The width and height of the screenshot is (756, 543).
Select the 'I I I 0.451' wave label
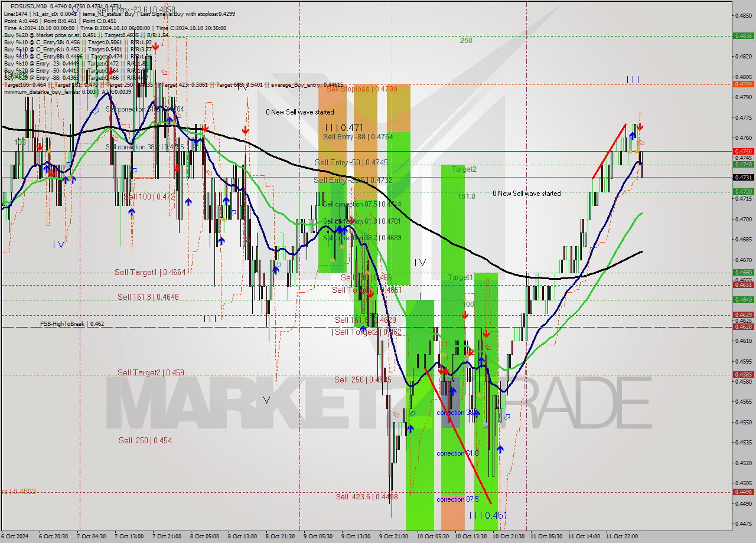pyautogui.click(x=488, y=515)
